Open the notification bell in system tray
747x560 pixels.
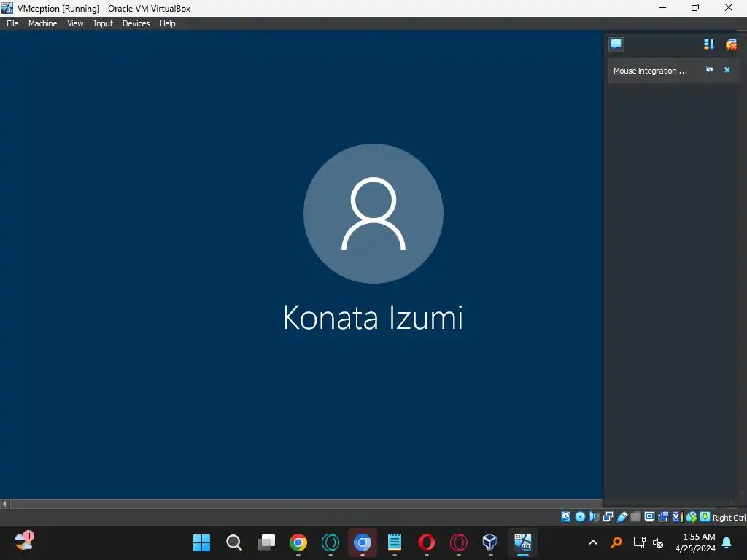tap(727, 542)
